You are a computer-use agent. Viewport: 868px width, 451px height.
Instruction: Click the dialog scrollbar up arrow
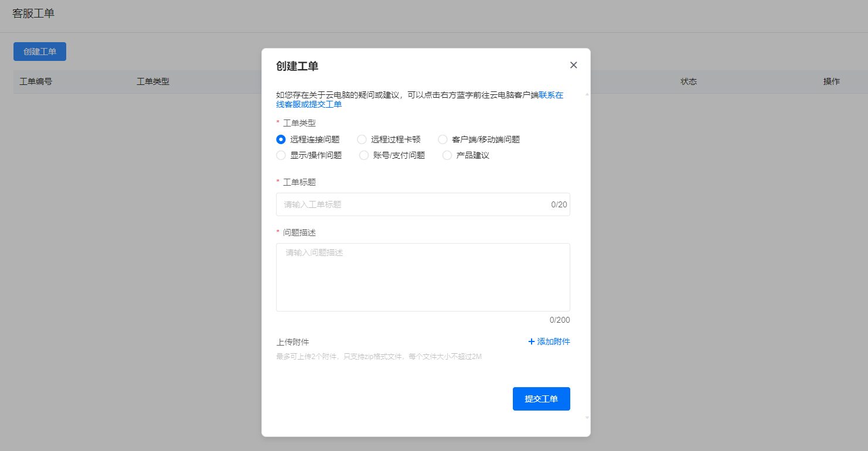click(x=587, y=94)
